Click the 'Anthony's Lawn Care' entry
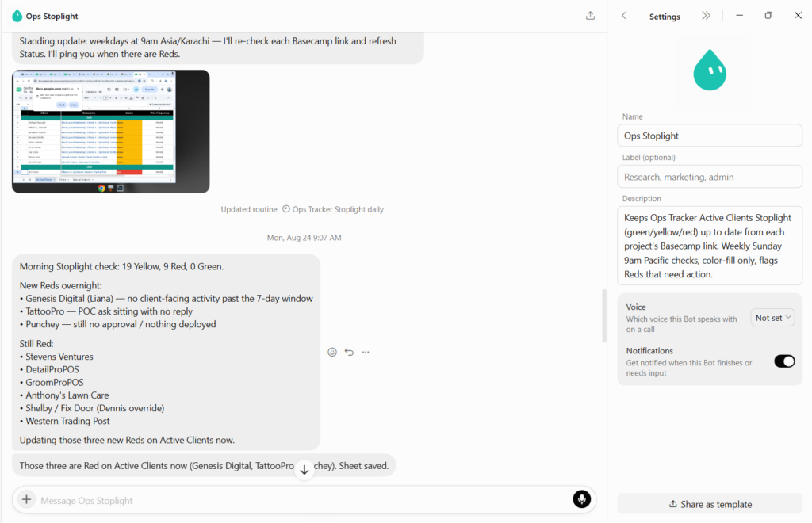 [x=67, y=395]
